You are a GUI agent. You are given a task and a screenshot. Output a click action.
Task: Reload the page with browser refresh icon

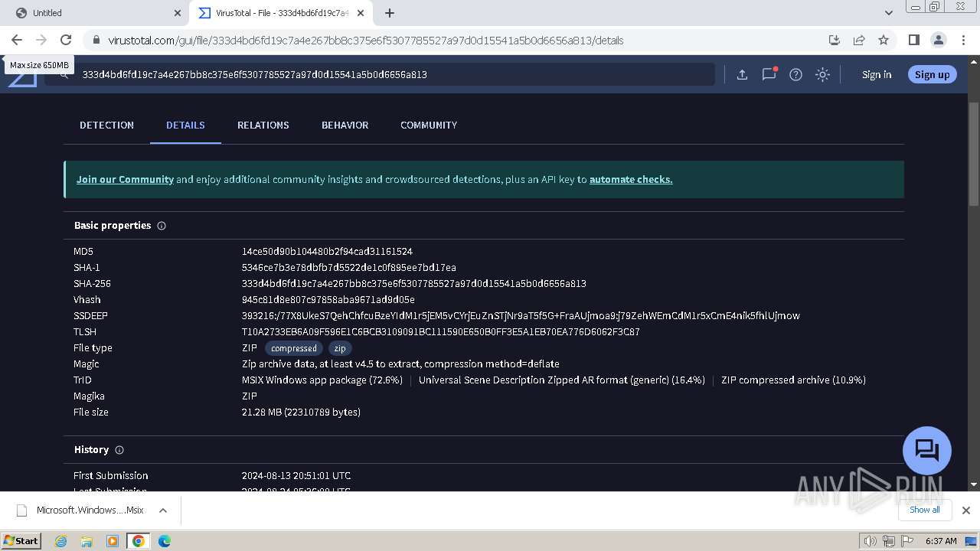(x=66, y=40)
